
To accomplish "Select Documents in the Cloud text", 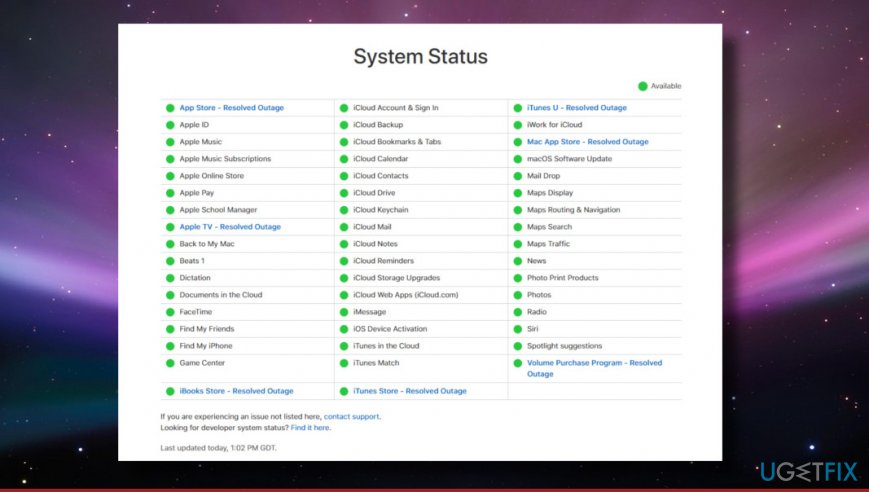I will pos(221,295).
